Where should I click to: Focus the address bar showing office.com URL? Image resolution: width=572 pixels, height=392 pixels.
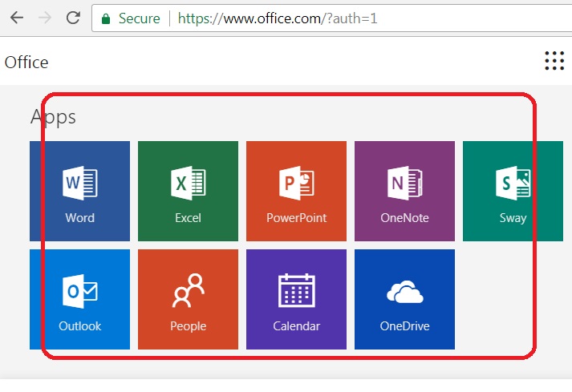(x=332, y=18)
